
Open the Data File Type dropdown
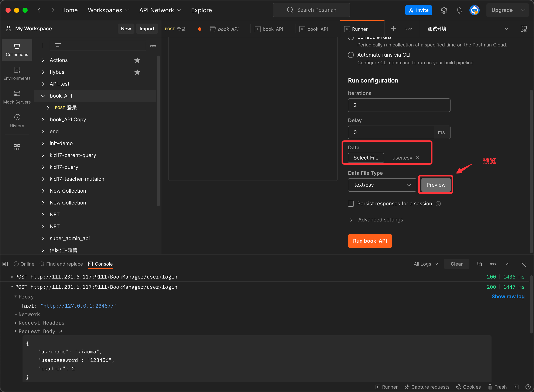pos(382,185)
